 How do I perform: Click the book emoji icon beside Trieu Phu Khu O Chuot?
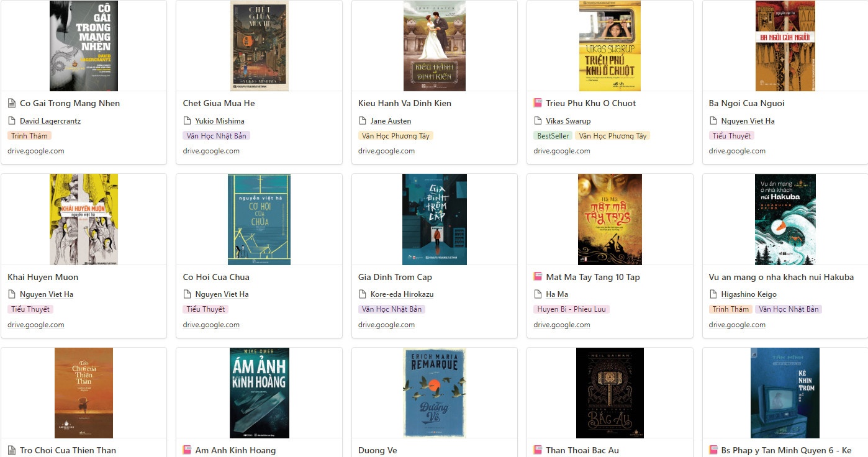click(x=538, y=103)
